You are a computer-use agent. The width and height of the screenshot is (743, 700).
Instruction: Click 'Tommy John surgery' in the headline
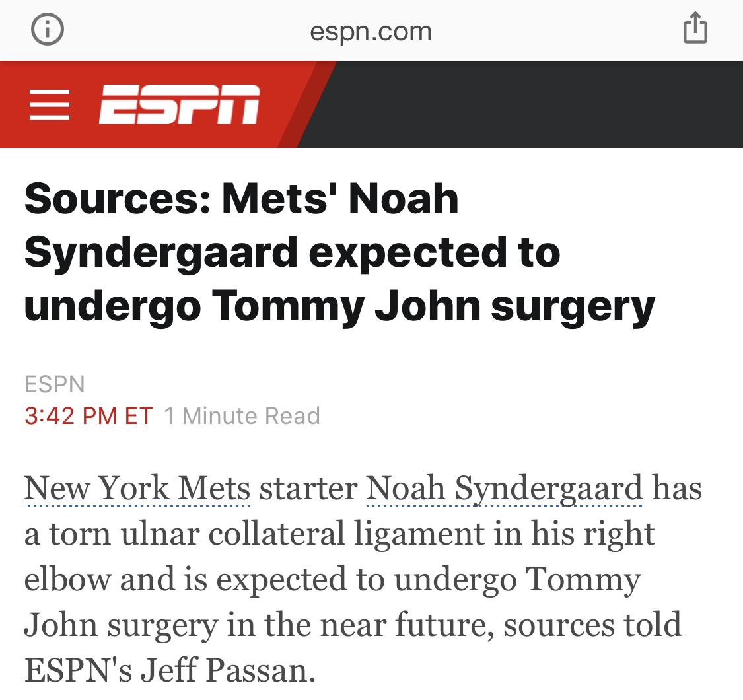(x=434, y=306)
